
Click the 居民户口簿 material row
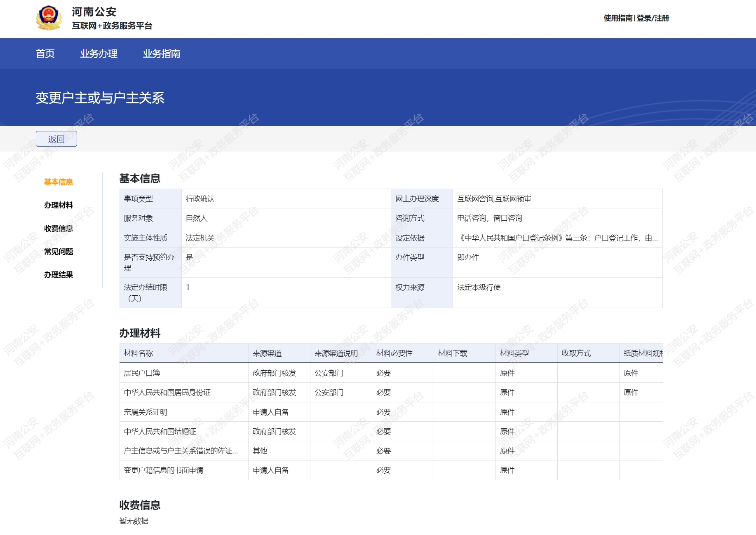(142, 373)
